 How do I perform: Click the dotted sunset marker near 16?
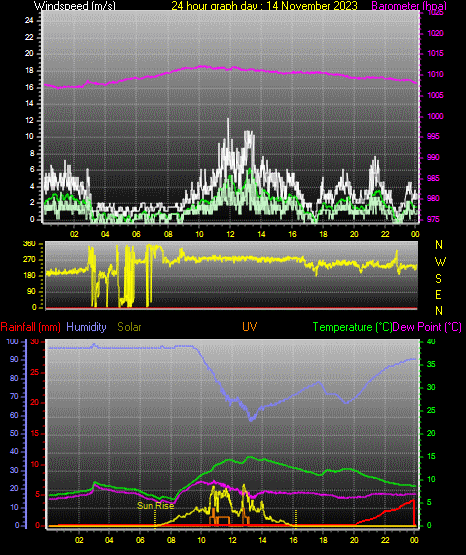[296, 518]
